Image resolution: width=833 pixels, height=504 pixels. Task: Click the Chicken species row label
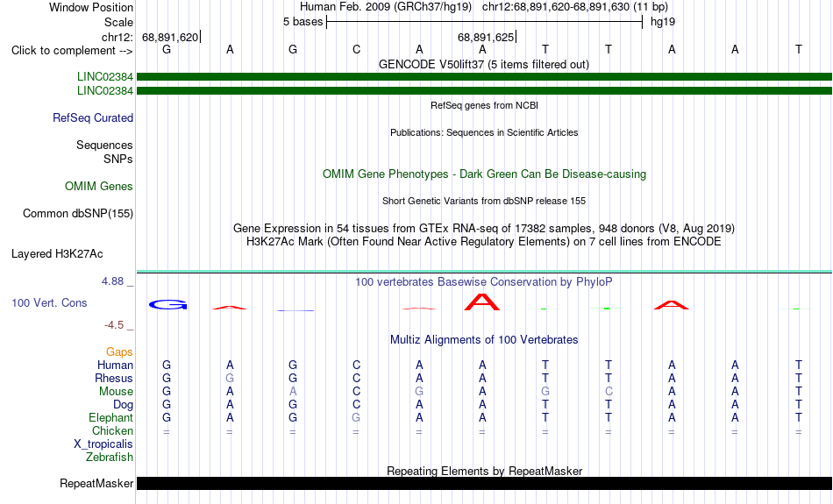pos(112,430)
